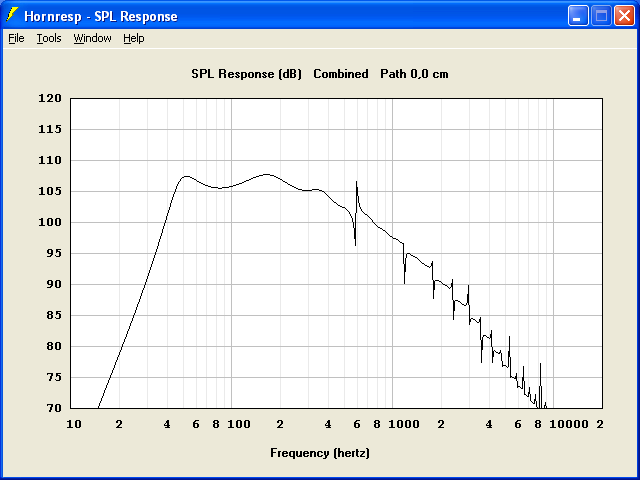642x480 pixels.
Task: Click the 110 value on vertical axis
Action: coord(50,160)
